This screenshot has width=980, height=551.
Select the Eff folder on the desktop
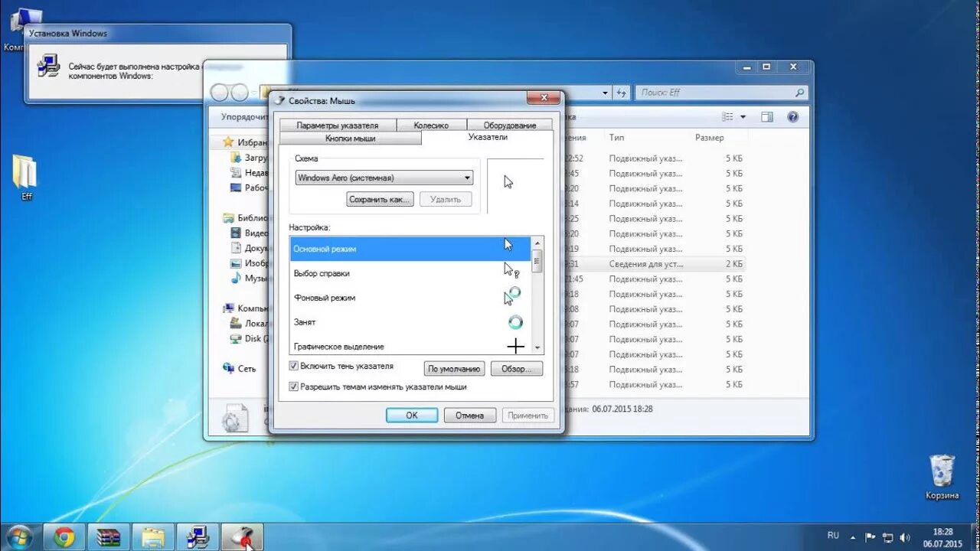tap(25, 178)
